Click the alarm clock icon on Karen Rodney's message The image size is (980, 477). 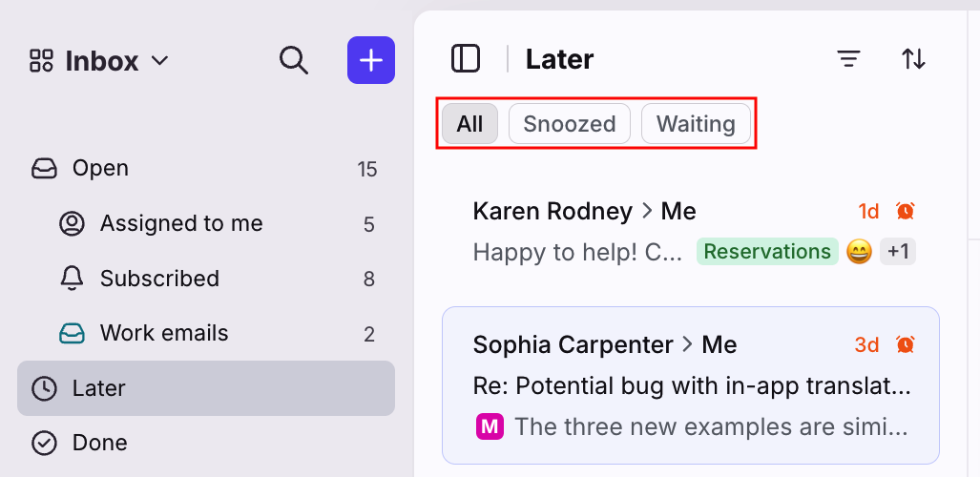pos(905,211)
